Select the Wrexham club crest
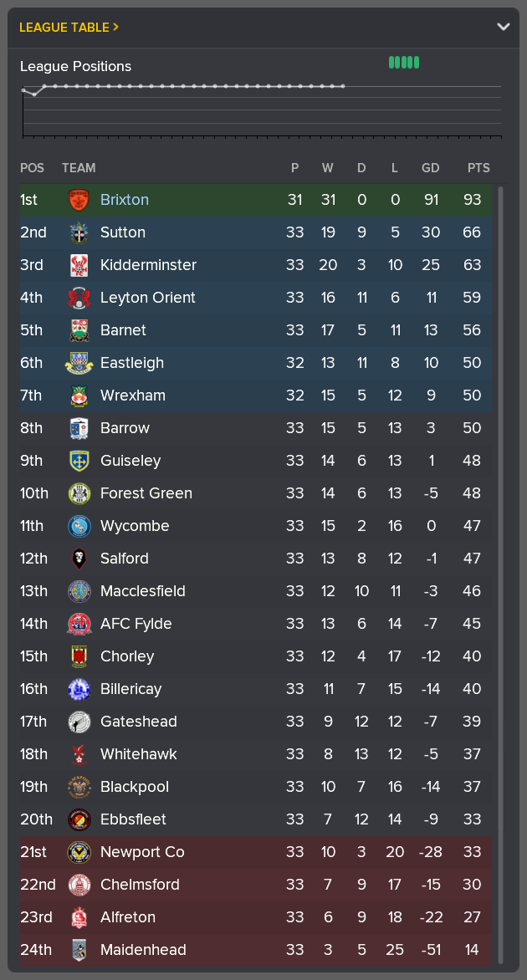The image size is (527, 980). (79, 396)
